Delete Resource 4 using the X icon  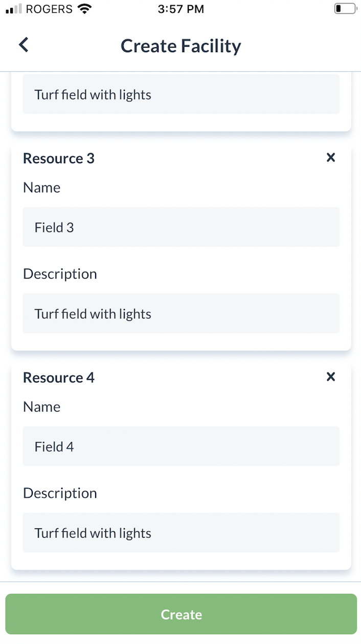[331, 377]
